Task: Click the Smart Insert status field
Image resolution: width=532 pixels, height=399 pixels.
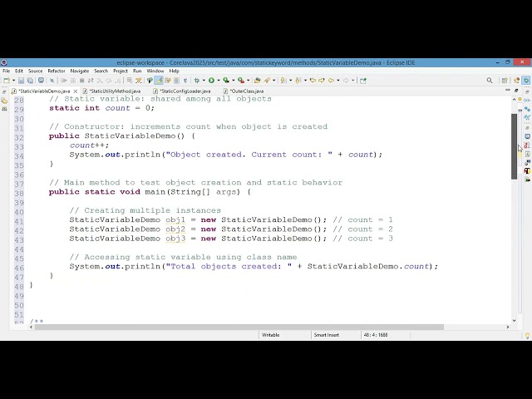Action: click(x=327, y=335)
